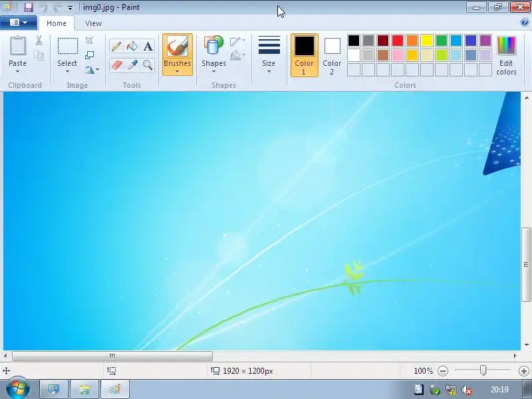Click the vertical scrollbar down arrow

[527, 344]
